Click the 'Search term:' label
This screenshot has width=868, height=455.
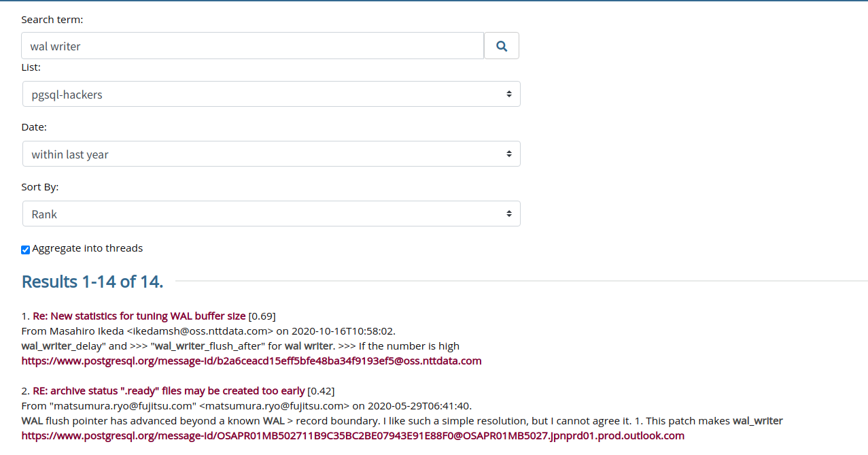[x=52, y=20]
